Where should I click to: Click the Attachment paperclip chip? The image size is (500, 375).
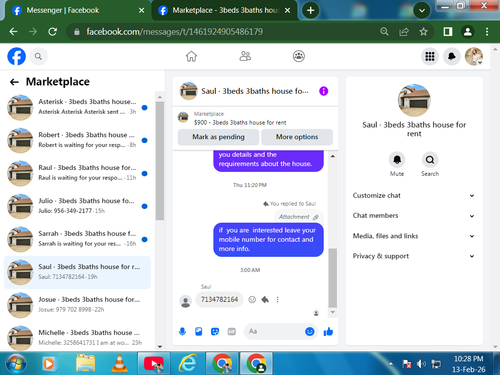point(298,217)
